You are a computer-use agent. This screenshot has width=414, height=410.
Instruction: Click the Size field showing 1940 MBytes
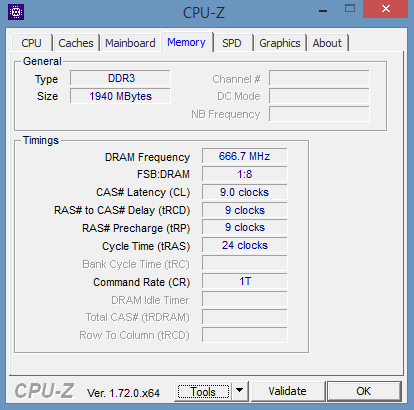pyautogui.click(x=120, y=96)
